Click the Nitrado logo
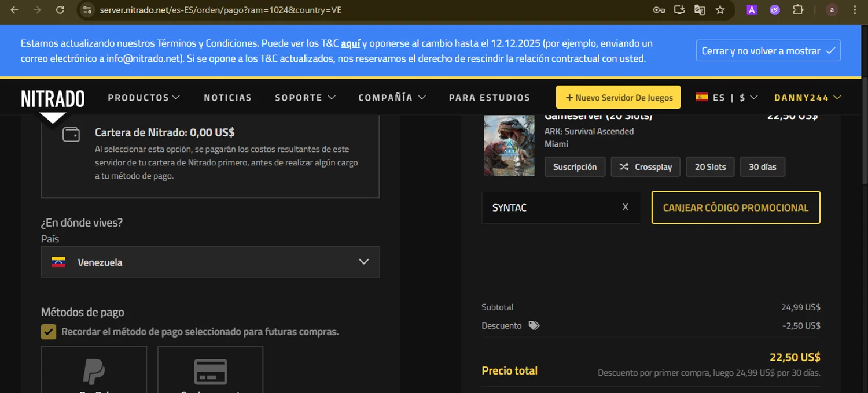 point(53,99)
